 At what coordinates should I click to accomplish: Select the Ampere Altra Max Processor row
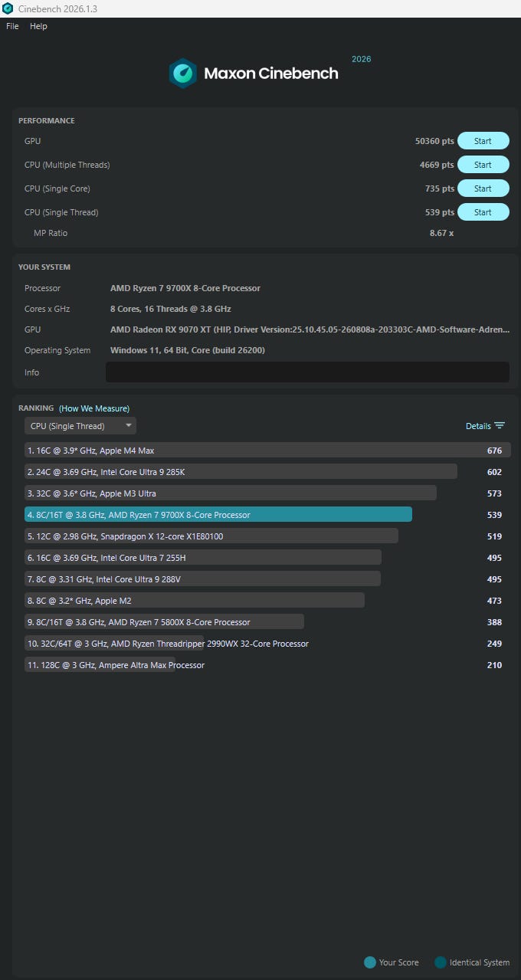(267, 665)
